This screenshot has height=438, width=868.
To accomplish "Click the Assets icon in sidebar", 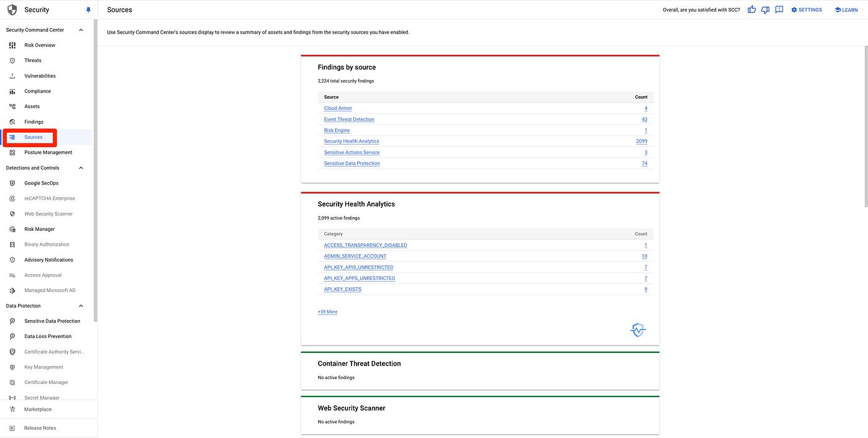I will [x=12, y=107].
